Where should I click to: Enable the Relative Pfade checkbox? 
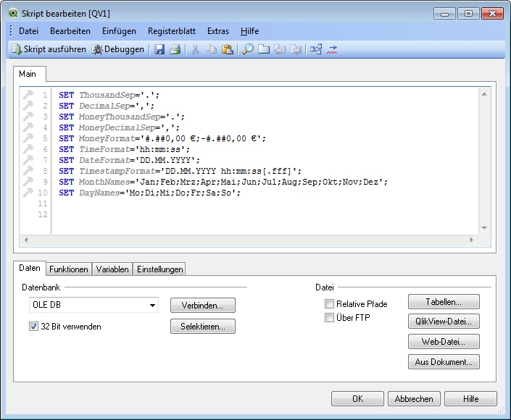(329, 304)
